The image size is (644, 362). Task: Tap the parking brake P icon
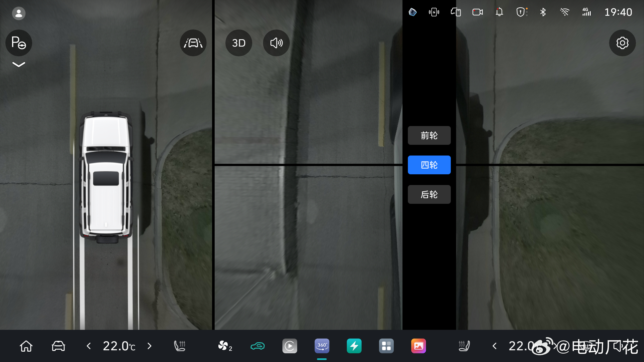pyautogui.click(x=19, y=43)
